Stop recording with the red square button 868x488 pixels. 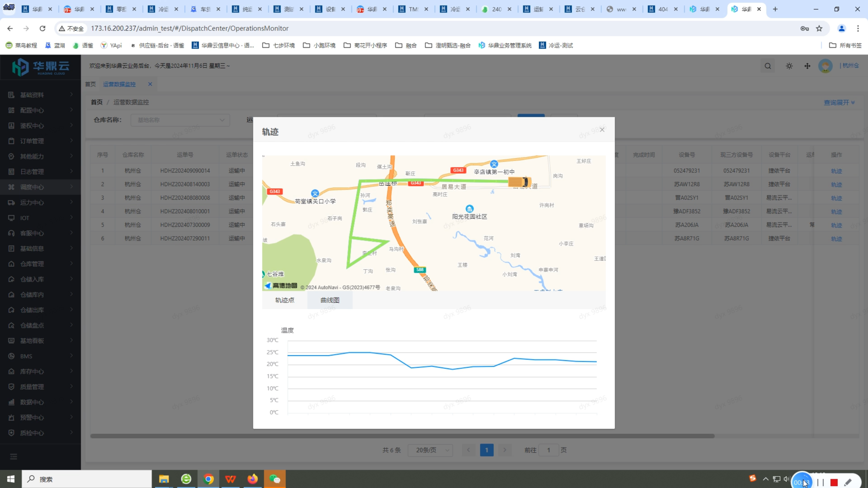pyautogui.click(x=834, y=483)
